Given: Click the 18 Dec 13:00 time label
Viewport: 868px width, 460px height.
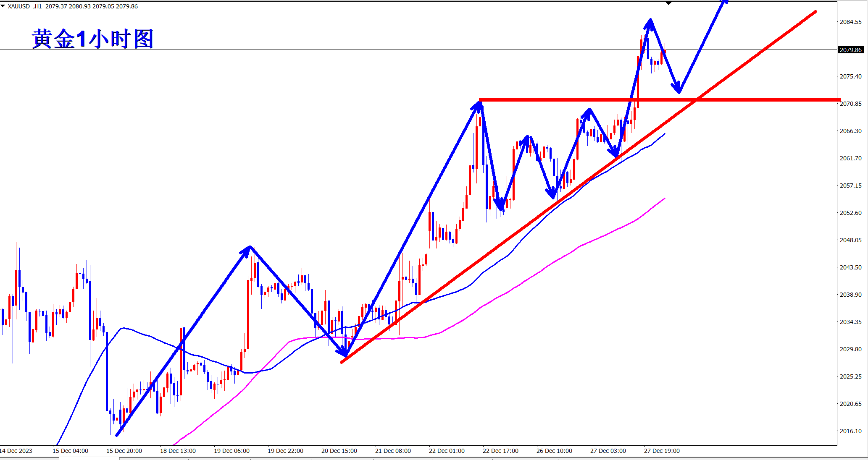Looking at the screenshot, I should tap(178, 451).
